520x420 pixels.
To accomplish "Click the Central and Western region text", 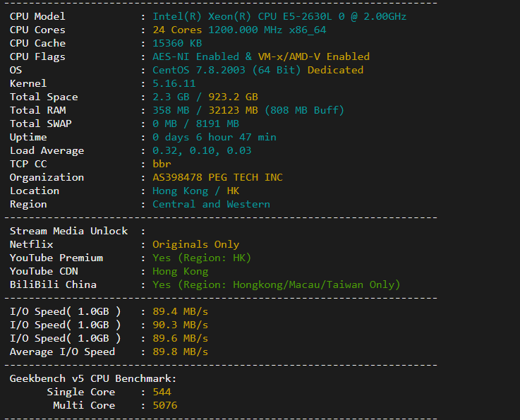I will pyautogui.click(x=211, y=204).
